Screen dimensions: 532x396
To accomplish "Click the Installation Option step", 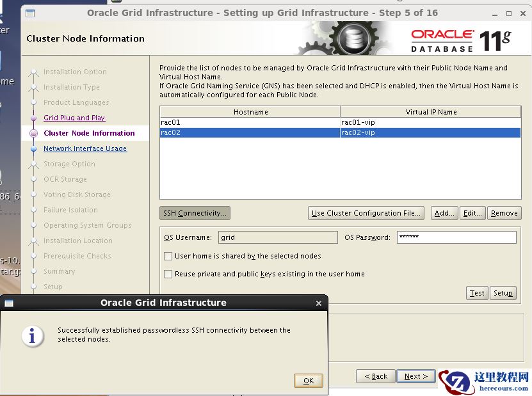I will pyautogui.click(x=75, y=72).
